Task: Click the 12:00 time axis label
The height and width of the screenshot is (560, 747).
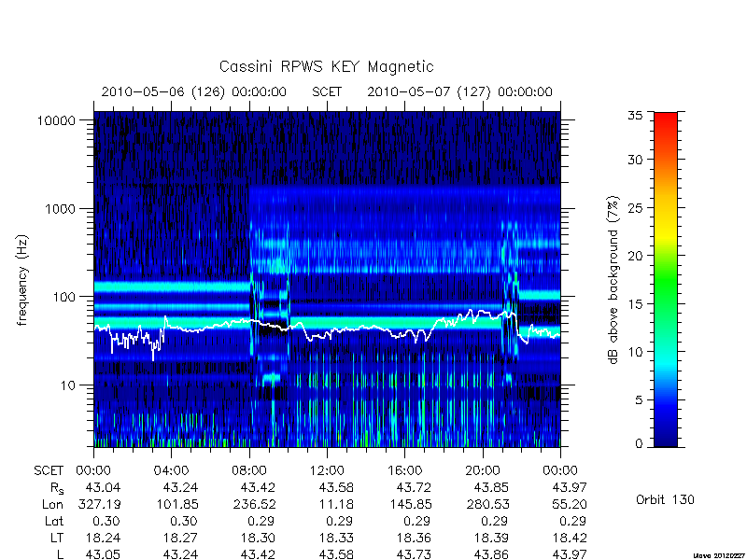Action: tap(327, 471)
